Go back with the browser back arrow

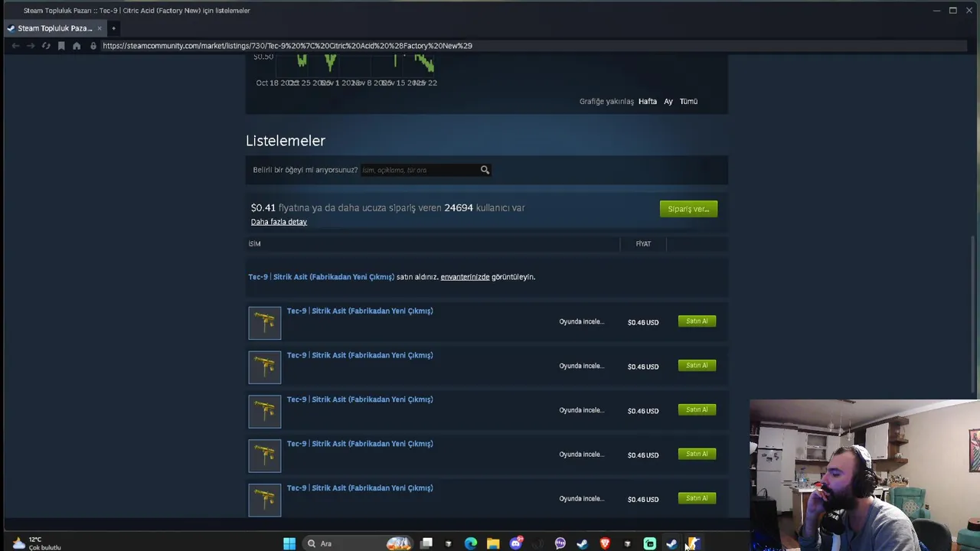[x=15, y=46]
